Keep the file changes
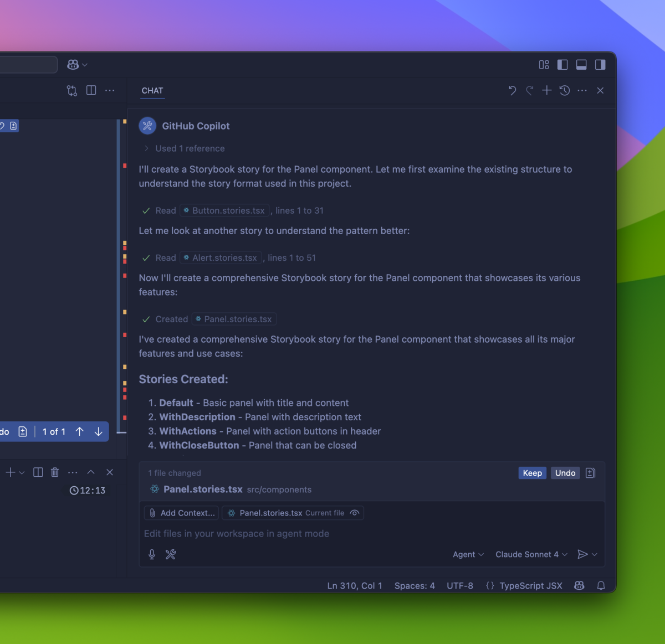Image resolution: width=665 pixels, height=644 pixels. pyautogui.click(x=533, y=473)
